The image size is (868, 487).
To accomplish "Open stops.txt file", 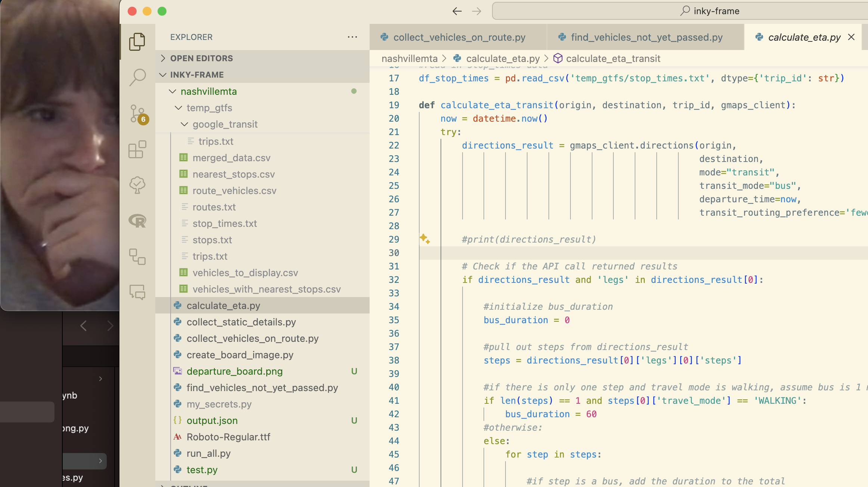I will [262, 240].
